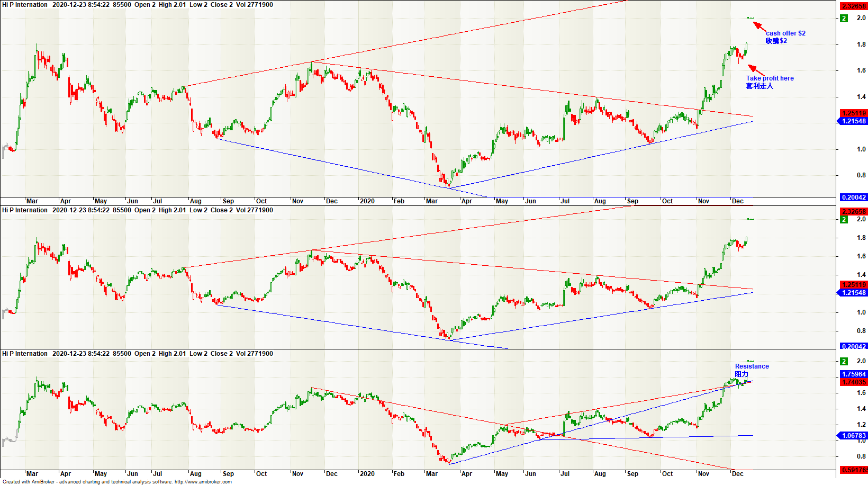This screenshot has height=485, width=868.
Task: Click the blue 1.06783 price tag in bottom pane
Action: [x=854, y=436]
